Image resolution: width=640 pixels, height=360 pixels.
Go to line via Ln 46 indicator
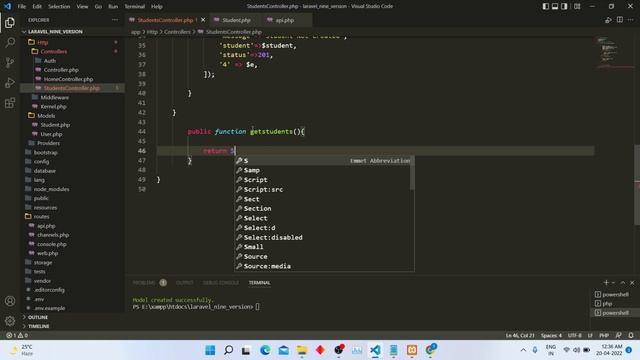click(520, 335)
